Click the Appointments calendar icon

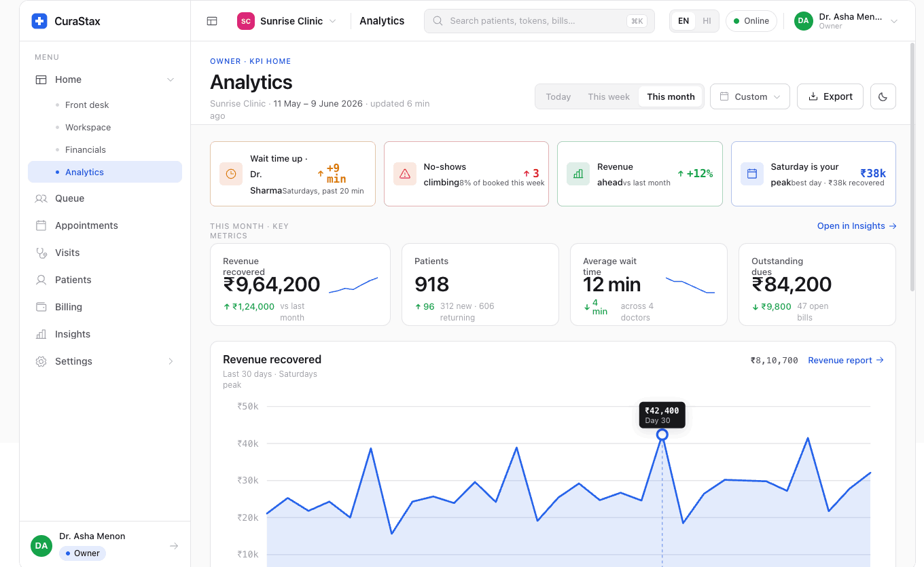click(x=41, y=225)
